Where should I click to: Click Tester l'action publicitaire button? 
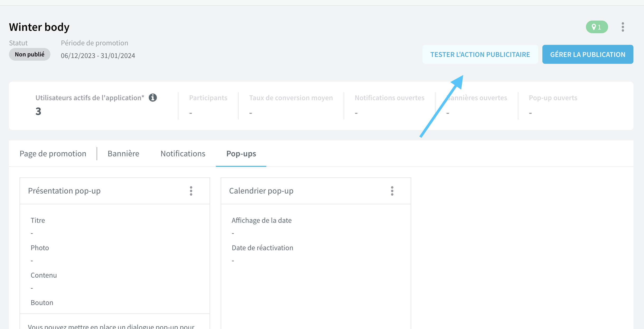pyautogui.click(x=480, y=54)
